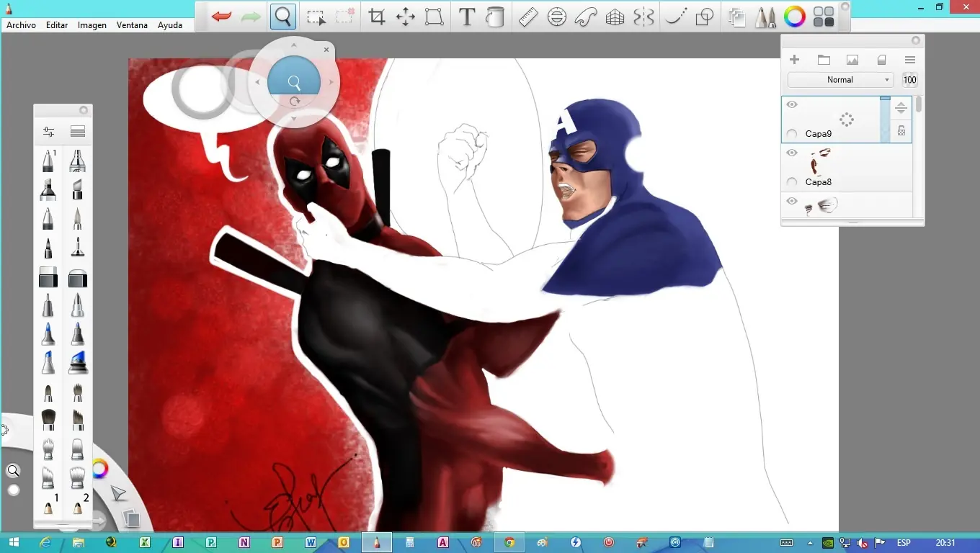Undo the last stroke with the red arrow
Screen dimensions: 980x553
tap(221, 17)
